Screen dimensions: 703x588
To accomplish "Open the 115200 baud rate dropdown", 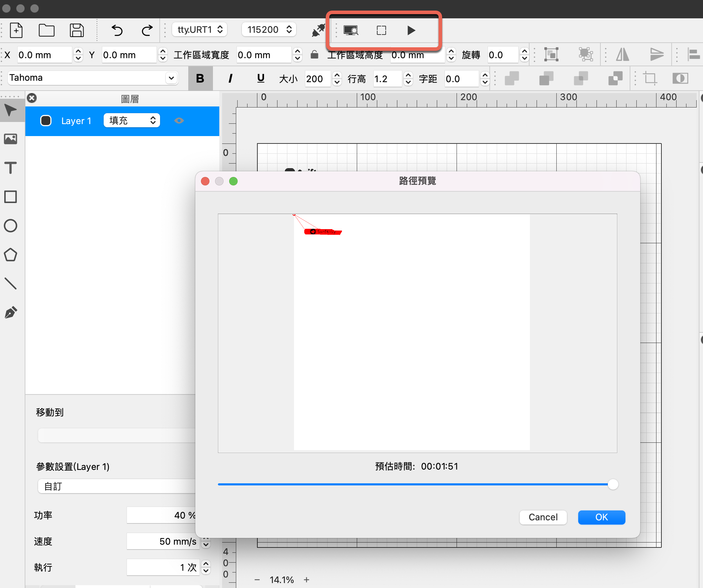I will (269, 30).
